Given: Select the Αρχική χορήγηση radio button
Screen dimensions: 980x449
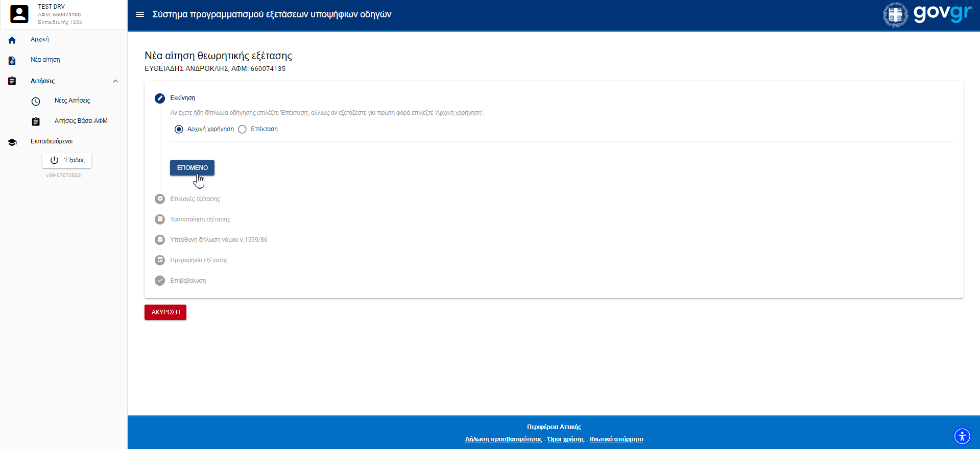Looking at the screenshot, I should [x=179, y=130].
